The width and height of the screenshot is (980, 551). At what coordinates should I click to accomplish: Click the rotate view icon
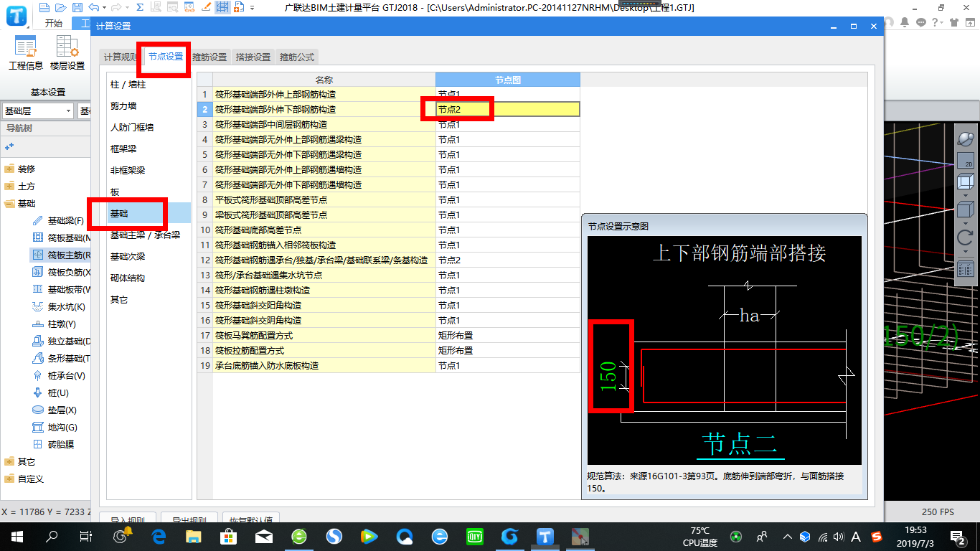click(x=966, y=237)
